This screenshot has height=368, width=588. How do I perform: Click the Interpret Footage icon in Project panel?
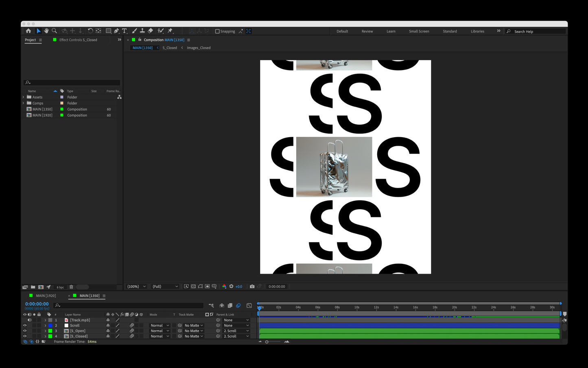[x=25, y=287]
